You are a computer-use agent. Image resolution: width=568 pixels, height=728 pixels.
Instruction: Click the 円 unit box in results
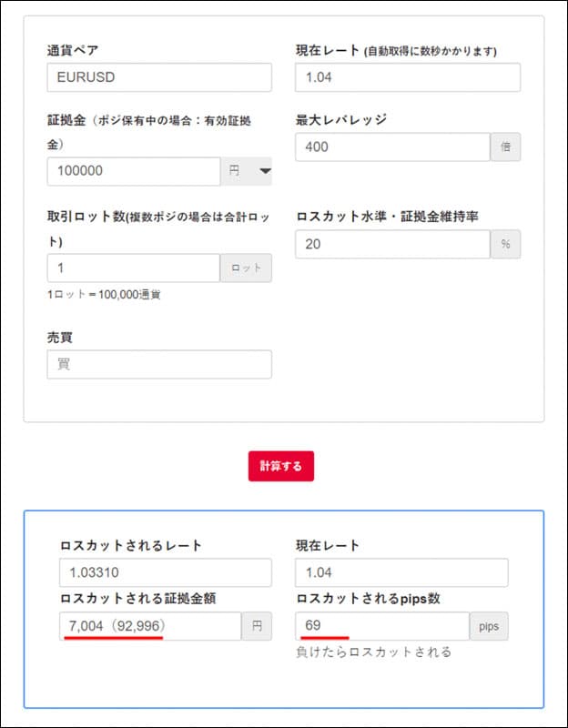click(x=256, y=626)
